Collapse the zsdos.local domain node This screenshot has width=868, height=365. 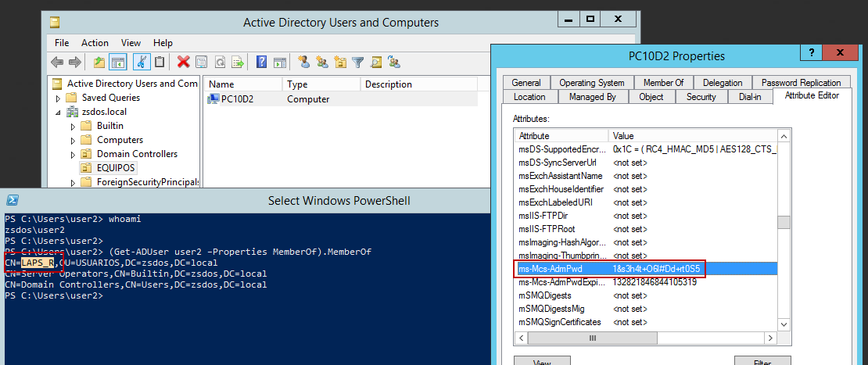(58, 112)
